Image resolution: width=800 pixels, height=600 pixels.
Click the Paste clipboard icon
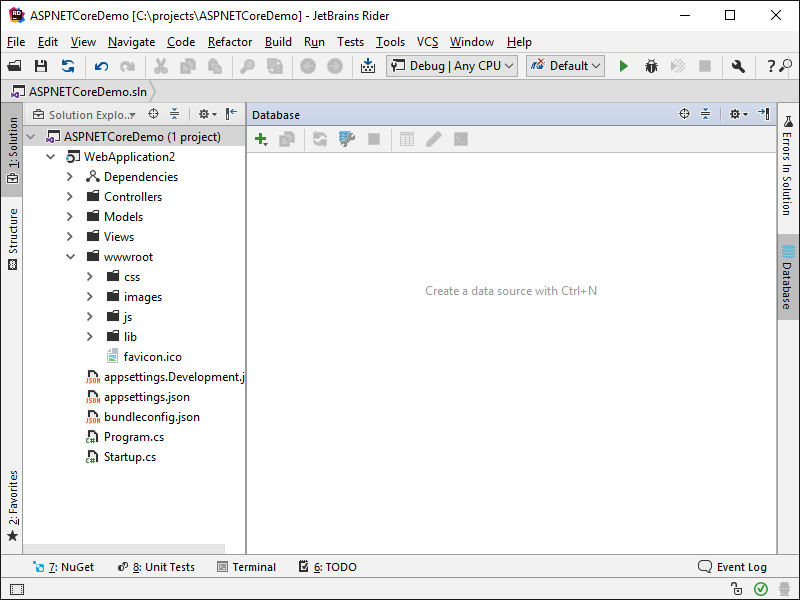point(215,66)
